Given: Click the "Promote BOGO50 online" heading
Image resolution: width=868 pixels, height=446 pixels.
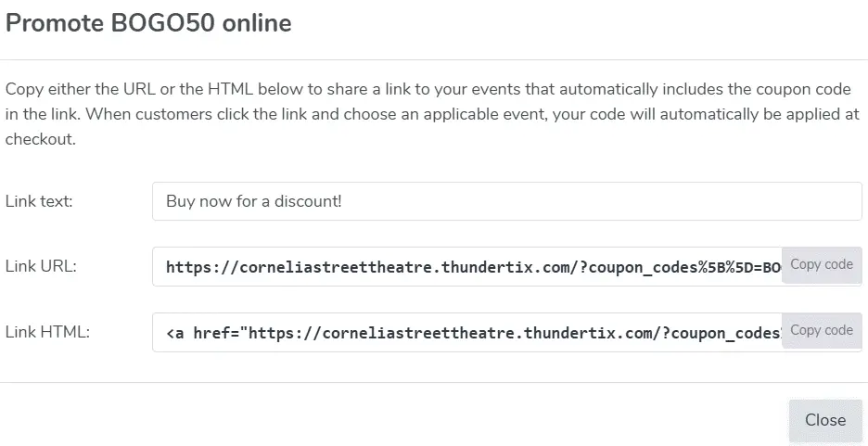Looking at the screenshot, I should click(x=148, y=23).
